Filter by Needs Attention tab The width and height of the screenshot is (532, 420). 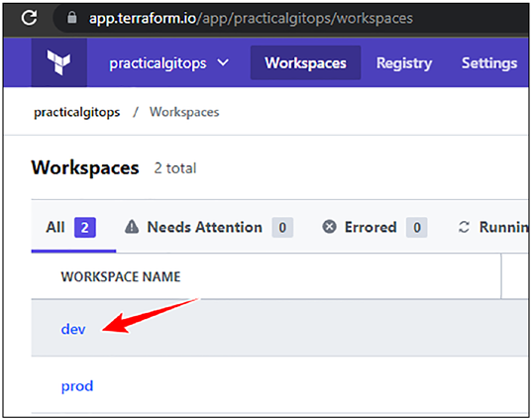209,227
